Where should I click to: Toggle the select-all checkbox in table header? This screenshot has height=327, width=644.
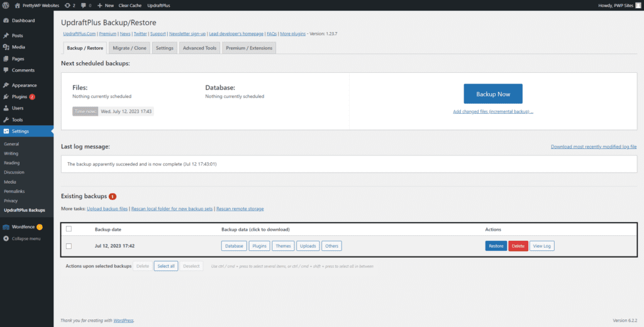click(69, 229)
